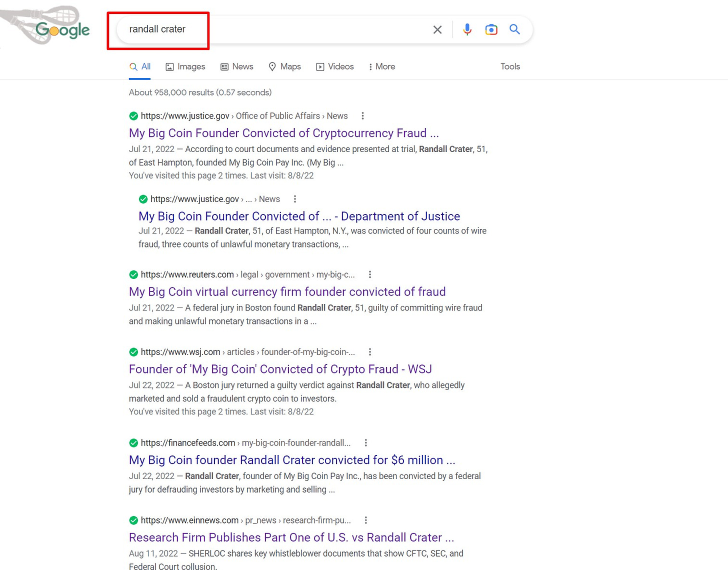
Task: Open three-dot menu for the wsj.com result
Action: (370, 352)
